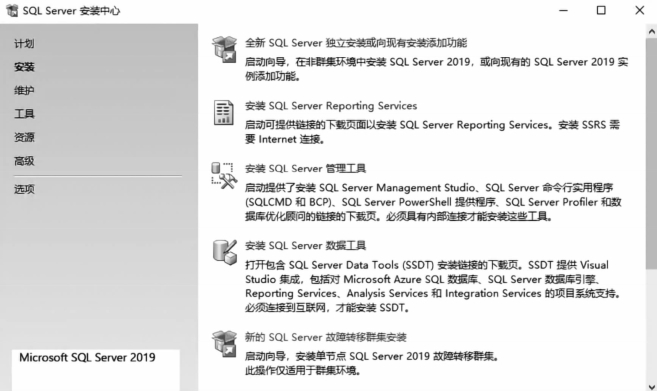
Task: Minimize the installation center window
Action: click(x=564, y=10)
